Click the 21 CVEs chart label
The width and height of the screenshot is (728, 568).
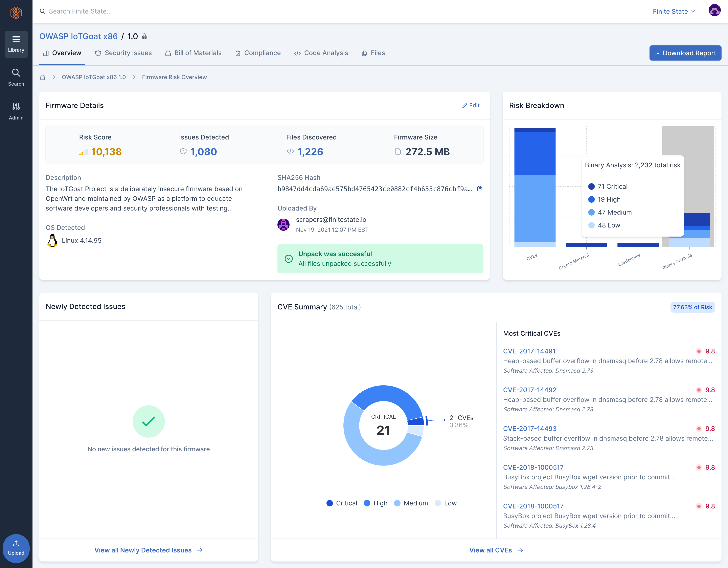coord(461,418)
